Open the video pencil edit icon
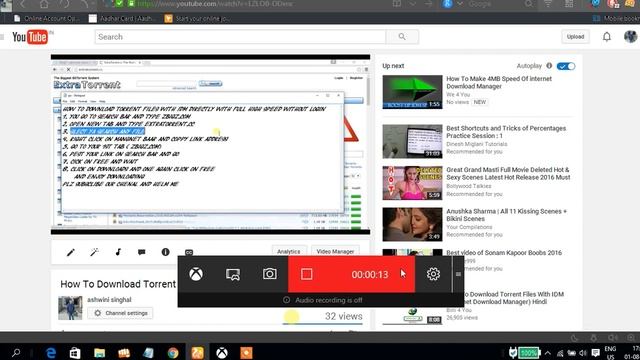The height and width of the screenshot is (360, 640). [71, 252]
